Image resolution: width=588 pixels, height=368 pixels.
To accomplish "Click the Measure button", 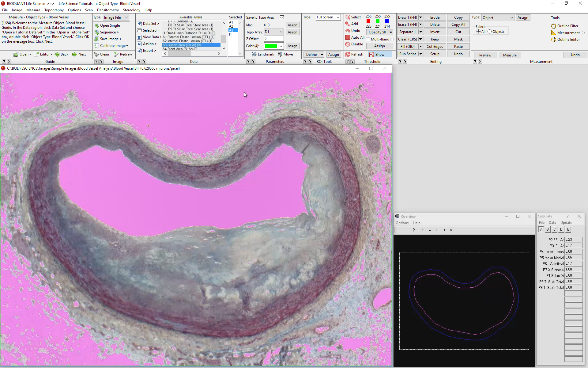I will 510,55.
